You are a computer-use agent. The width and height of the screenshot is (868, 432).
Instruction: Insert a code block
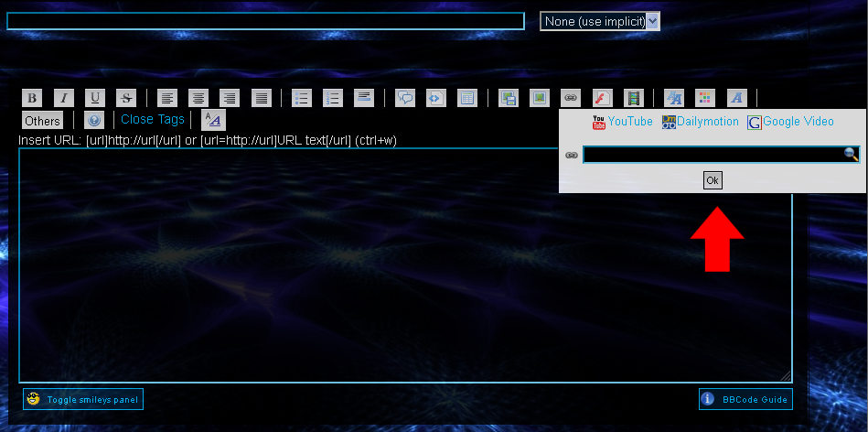click(436, 99)
